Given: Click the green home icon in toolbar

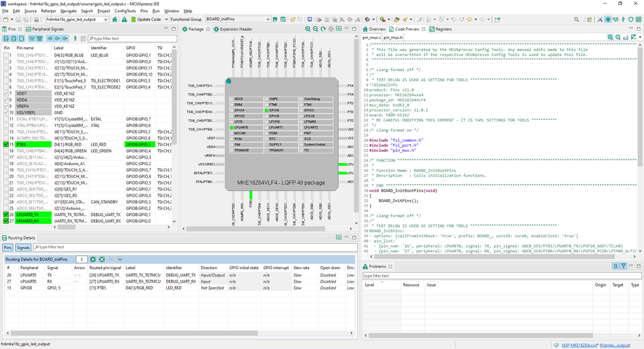Looking at the screenshot, I should (x=115, y=19).
